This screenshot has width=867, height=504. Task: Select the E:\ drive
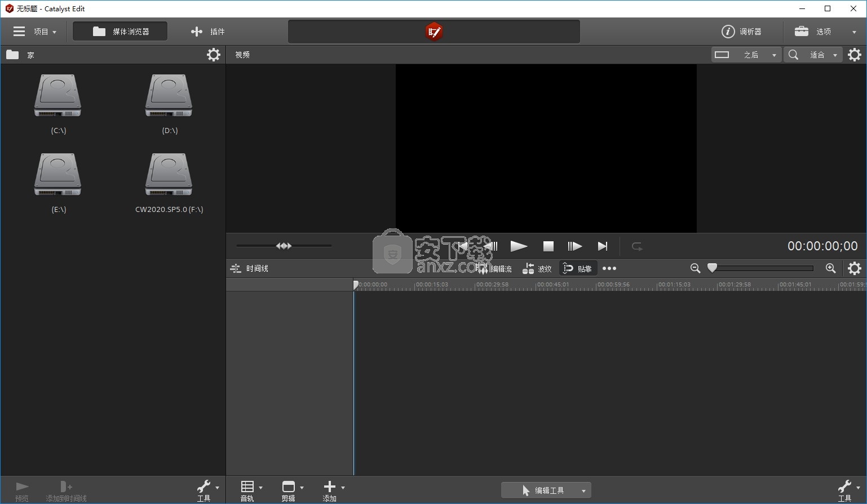[x=58, y=183]
